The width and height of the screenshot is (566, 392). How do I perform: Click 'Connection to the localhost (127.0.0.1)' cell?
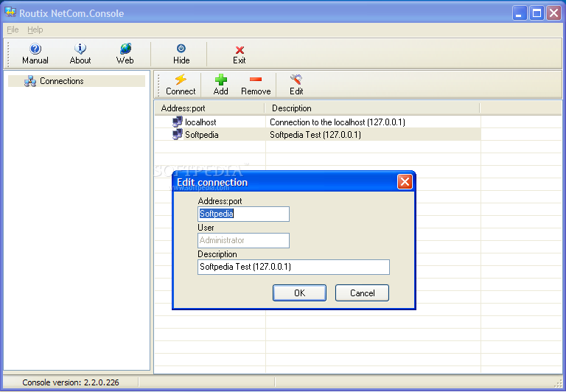coord(338,122)
